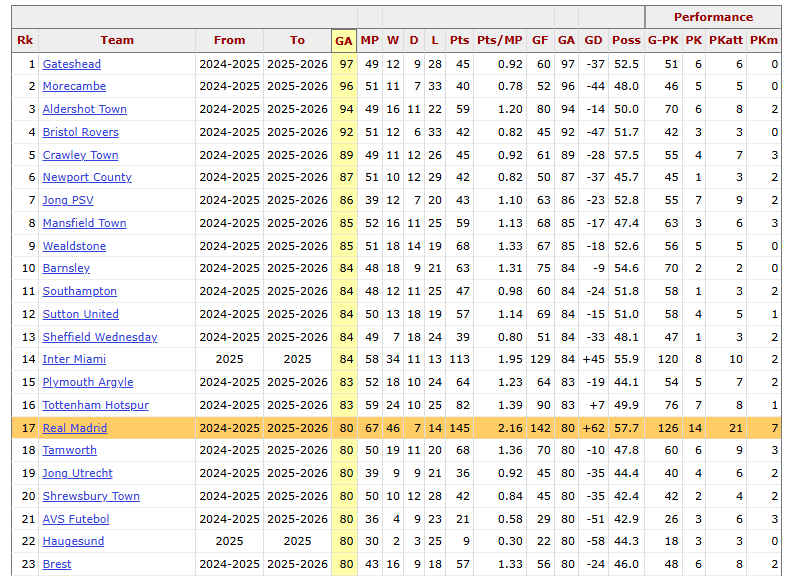Click Crawley Town's 57.5 possession value
Viewport: 789px width, 576px height.
626,155
